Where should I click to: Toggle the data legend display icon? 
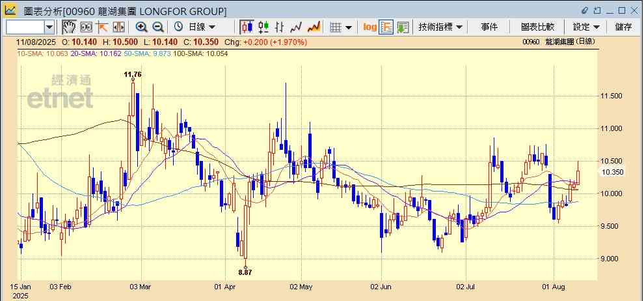point(386,27)
